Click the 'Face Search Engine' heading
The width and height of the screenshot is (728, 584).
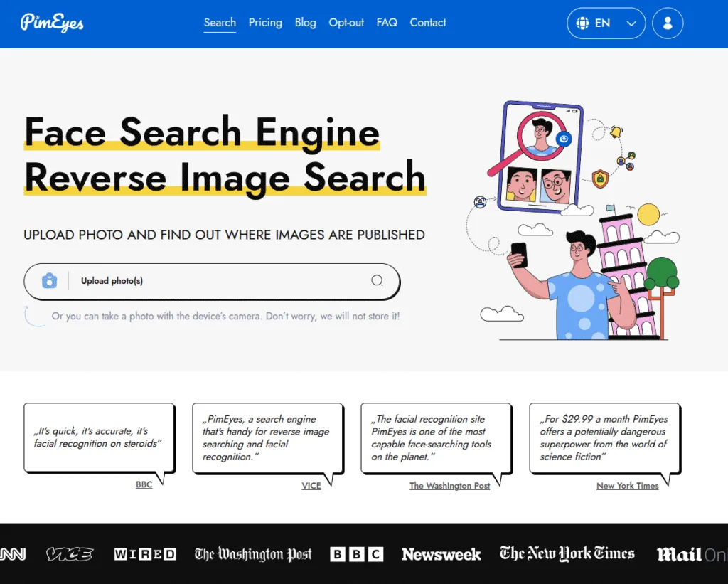click(x=202, y=132)
